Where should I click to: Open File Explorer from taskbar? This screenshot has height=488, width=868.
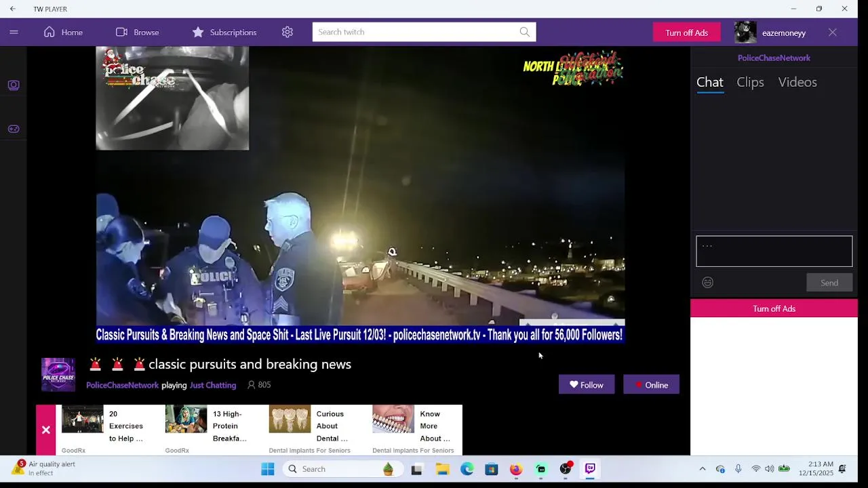[442, 469]
